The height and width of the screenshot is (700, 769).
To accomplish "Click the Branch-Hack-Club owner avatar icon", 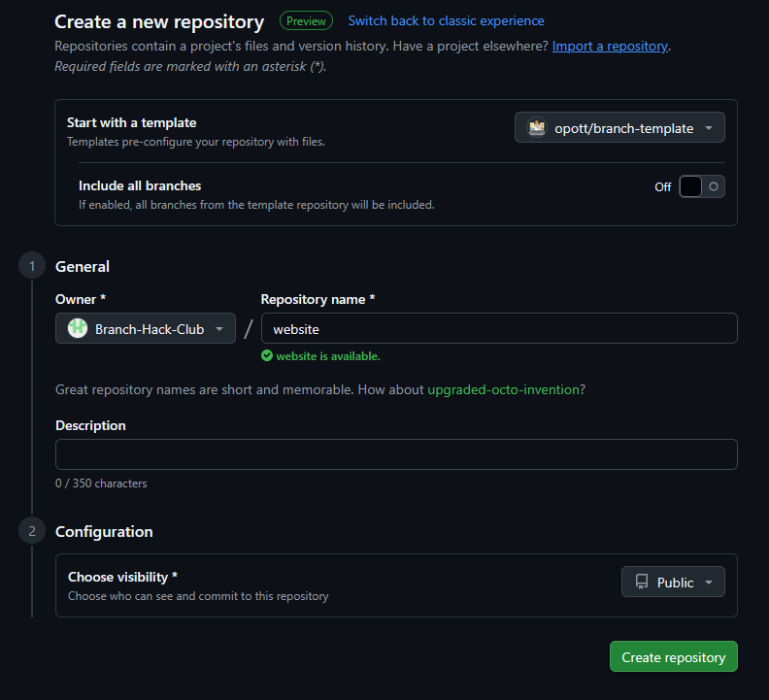I will (78, 328).
